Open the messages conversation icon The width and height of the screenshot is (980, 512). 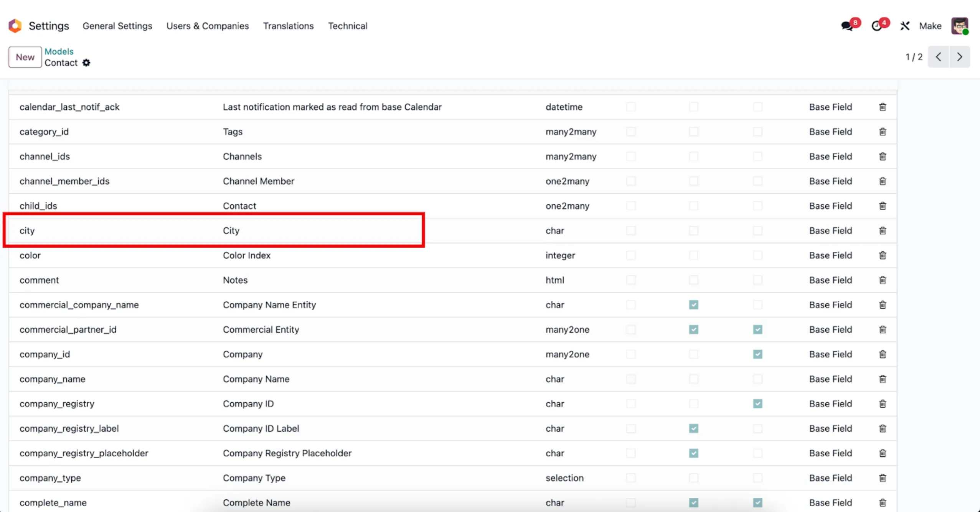click(847, 26)
